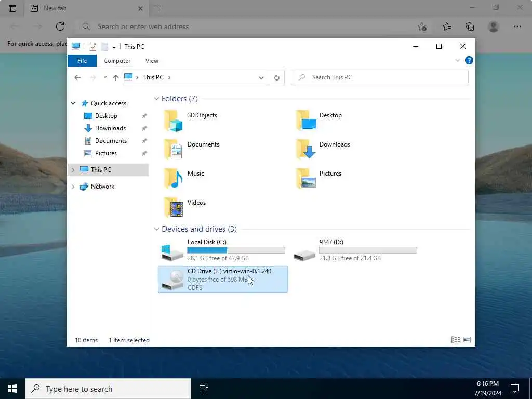Expand This PC in navigation pane
Image resolution: width=532 pixels, height=399 pixels.
[73, 170]
